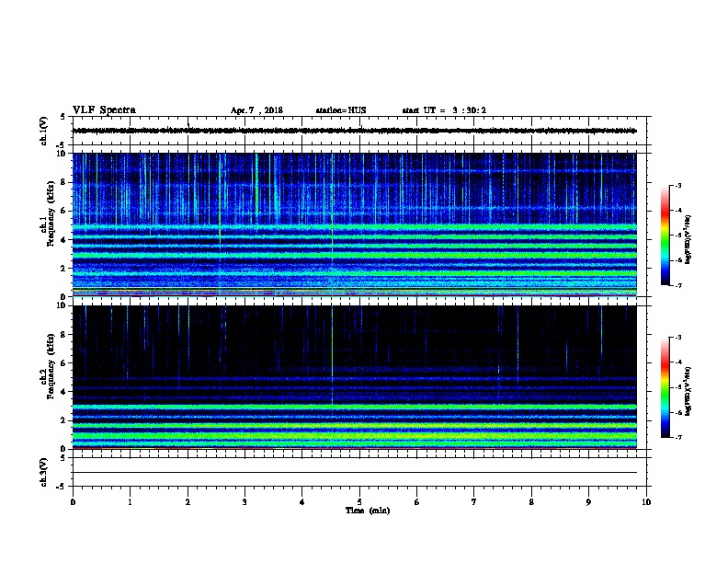Click time axis tick label '7'
The image size is (728, 563).
[x=474, y=502]
